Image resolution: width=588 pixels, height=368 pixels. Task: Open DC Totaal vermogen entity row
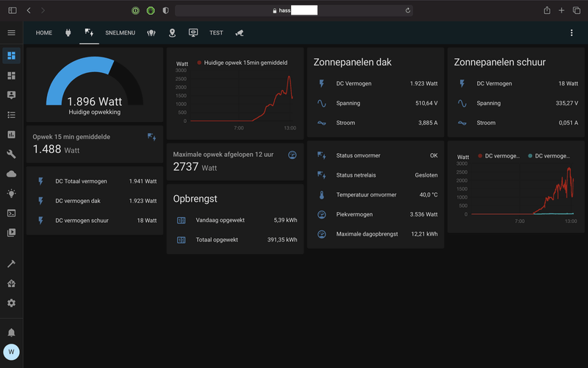click(95, 181)
